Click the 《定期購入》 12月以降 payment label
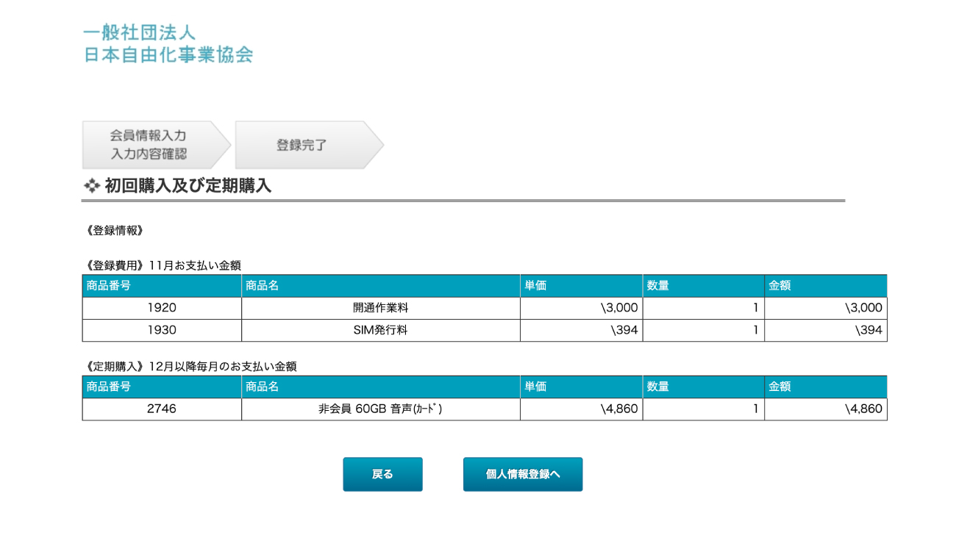Viewport: 956px width, 560px height. pos(190,366)
